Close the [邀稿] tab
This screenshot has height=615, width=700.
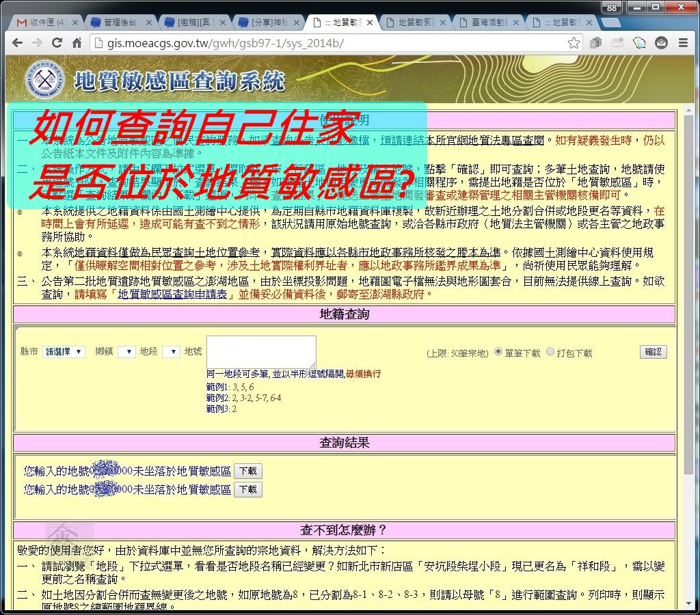pos(222,23)
